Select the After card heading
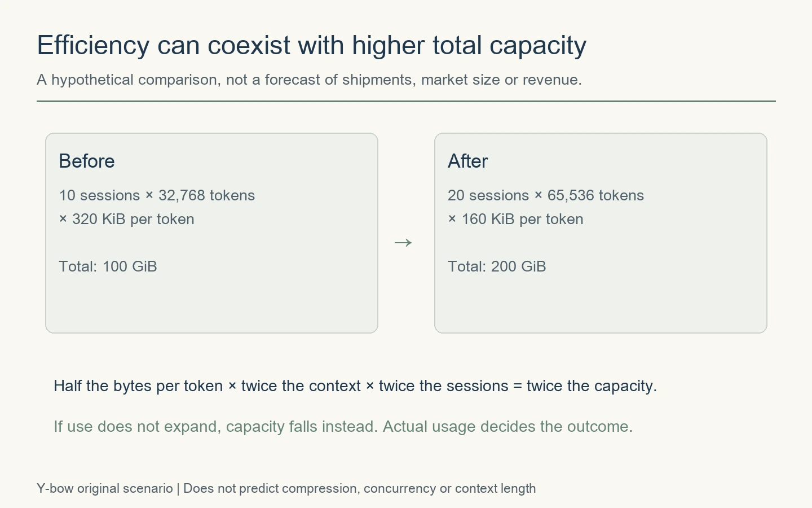 [x=467, y=161]
